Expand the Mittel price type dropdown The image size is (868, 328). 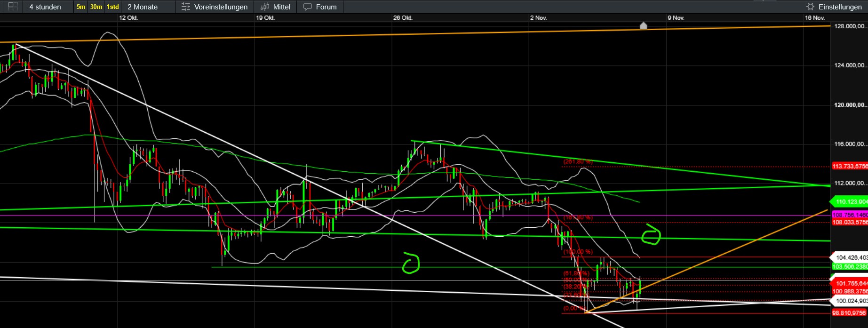pos(282,7)
